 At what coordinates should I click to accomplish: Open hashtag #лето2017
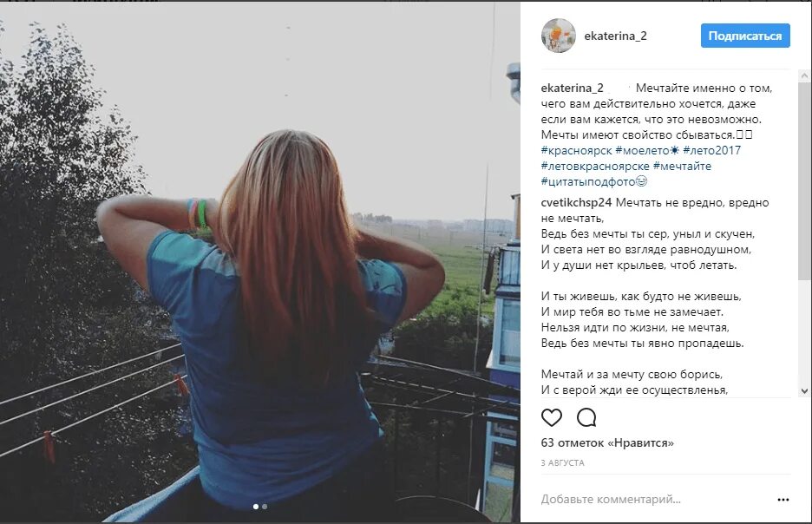click(x=711, y=151)
